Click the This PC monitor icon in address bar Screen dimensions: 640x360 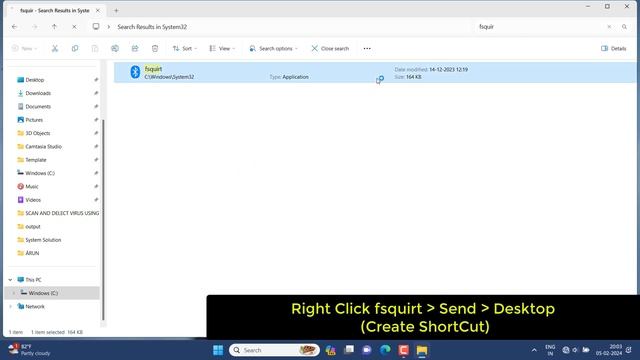96,27
